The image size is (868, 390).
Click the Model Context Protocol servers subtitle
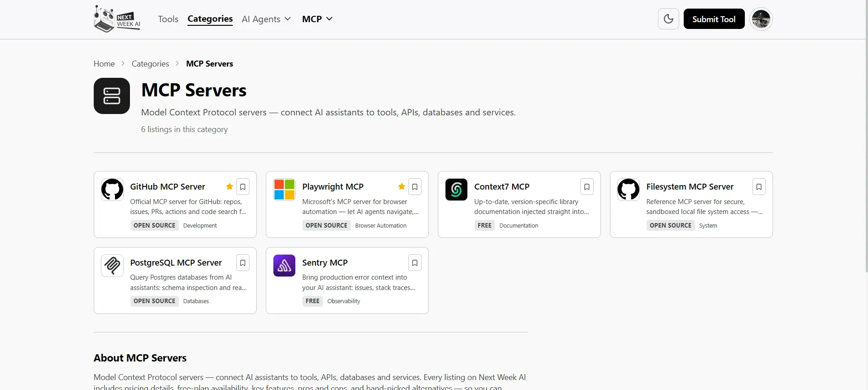[x=328, y=112]
